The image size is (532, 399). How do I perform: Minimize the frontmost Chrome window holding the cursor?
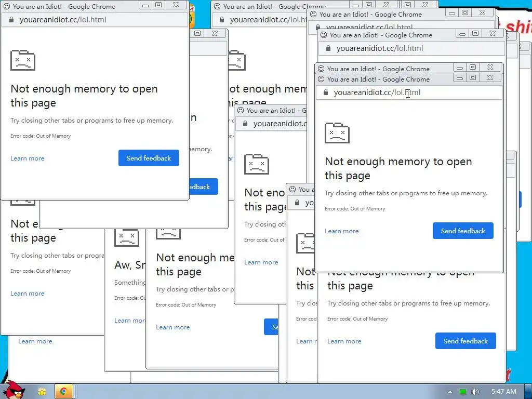[460, 78]
